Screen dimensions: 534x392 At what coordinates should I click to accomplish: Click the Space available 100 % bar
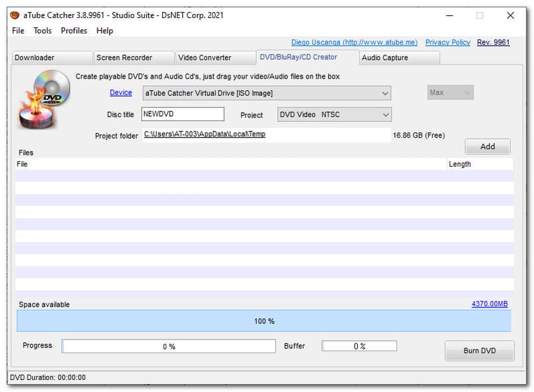click(264, 321)
